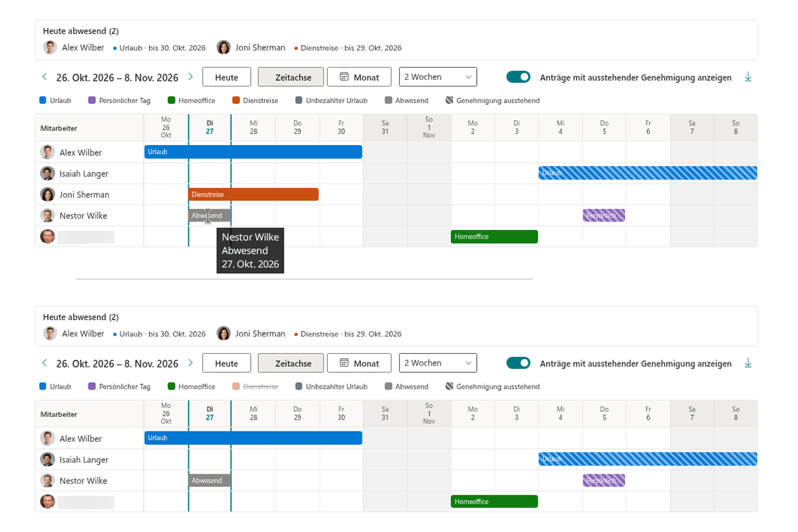Click the download icon in the lower calendar
The image size is (798, 532).
[748, 363]
